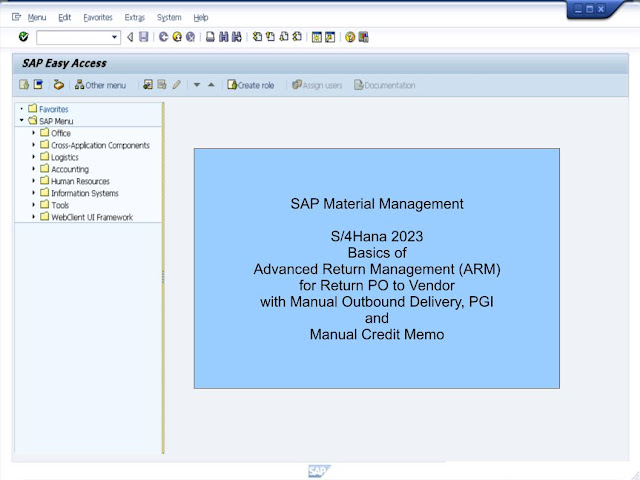Click the Print icon
This screenshot has height=480, width=640.
point(210,37)
